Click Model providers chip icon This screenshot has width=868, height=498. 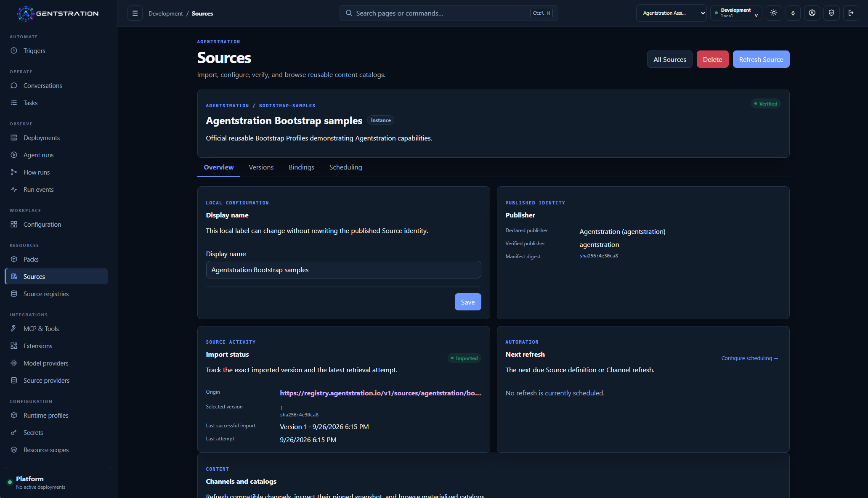pos(14,363)
